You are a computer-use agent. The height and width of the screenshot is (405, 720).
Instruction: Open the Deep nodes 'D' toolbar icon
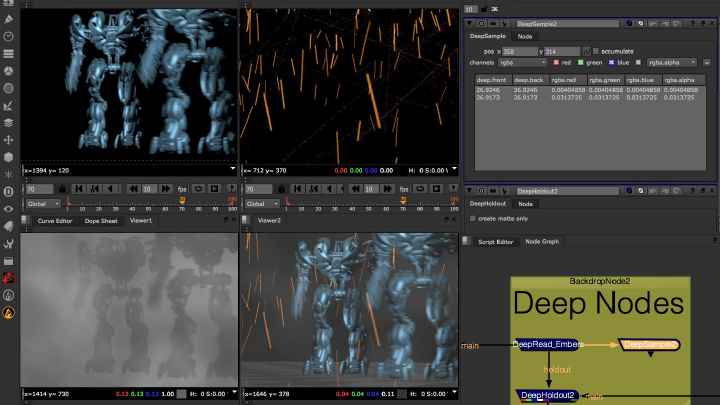coord(8,191)
